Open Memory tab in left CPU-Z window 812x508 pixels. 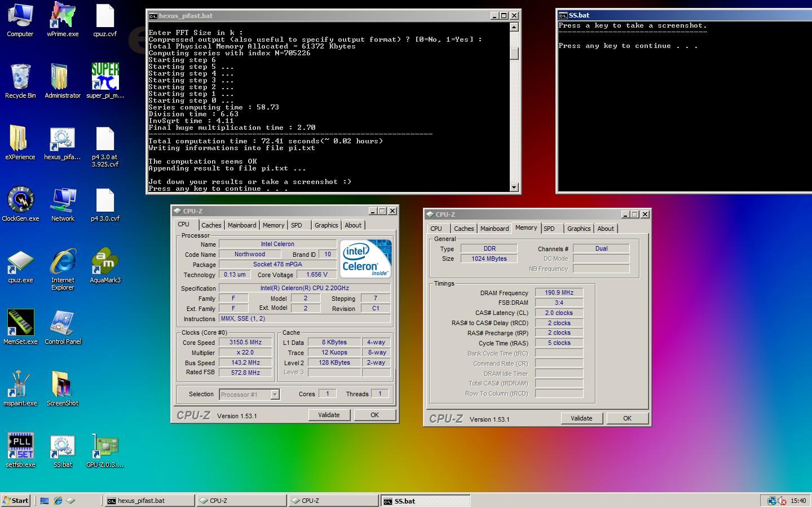point(273,225)
